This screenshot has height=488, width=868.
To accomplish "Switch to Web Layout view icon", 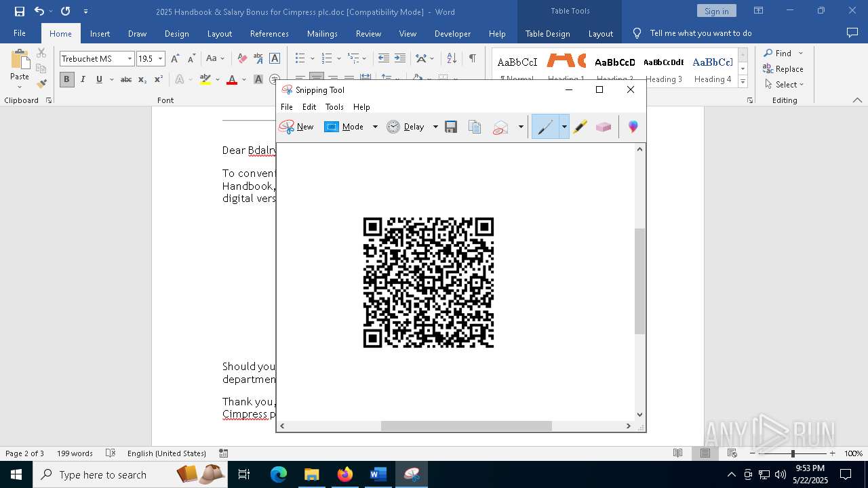I will tap(732, 453).
